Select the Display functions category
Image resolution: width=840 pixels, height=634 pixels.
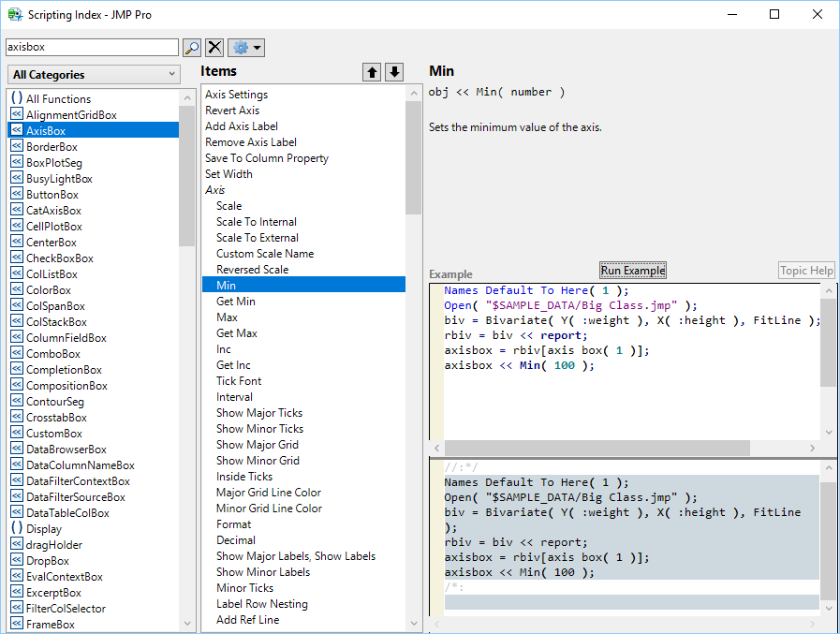[44, 529]
